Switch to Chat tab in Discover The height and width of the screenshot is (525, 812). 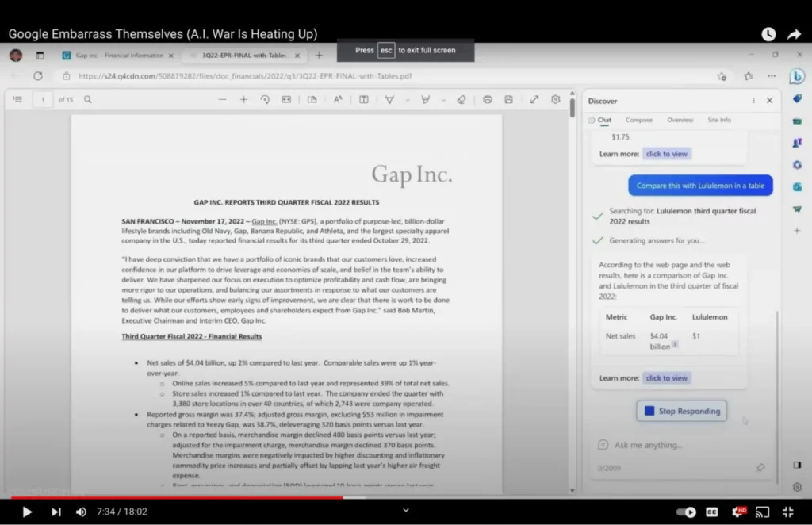pos(600,120)
